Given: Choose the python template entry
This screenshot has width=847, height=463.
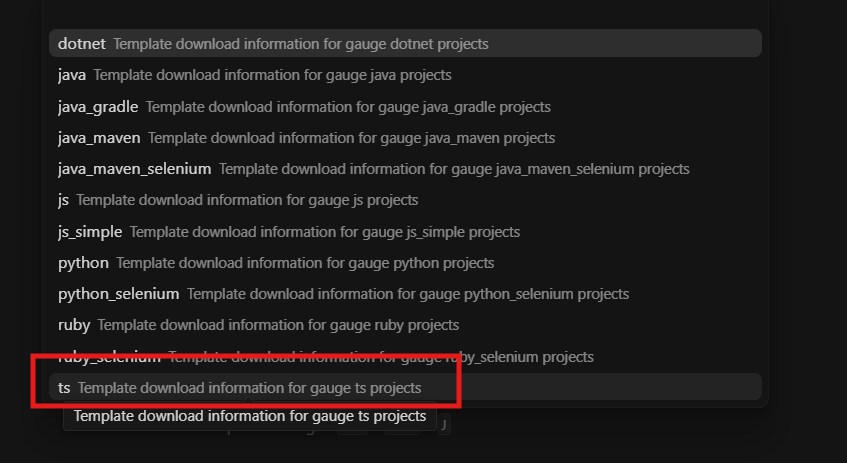Looking at the screenshot, I should (405, 263).
